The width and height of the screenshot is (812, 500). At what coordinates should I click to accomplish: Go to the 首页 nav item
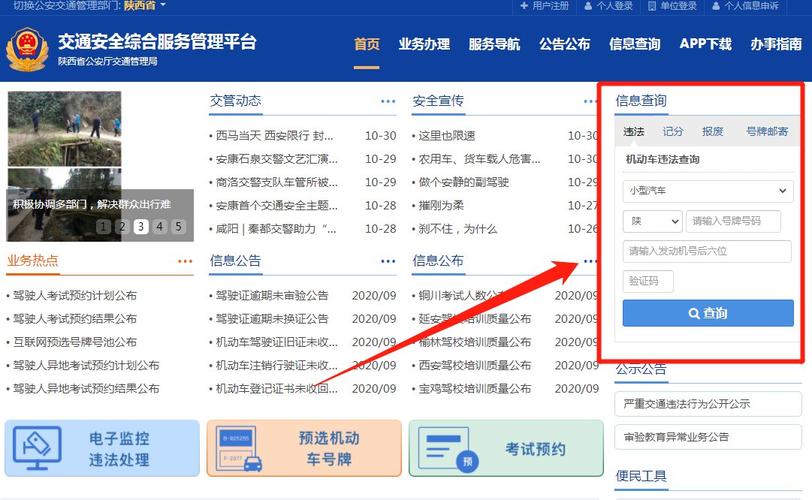[367, 45]
